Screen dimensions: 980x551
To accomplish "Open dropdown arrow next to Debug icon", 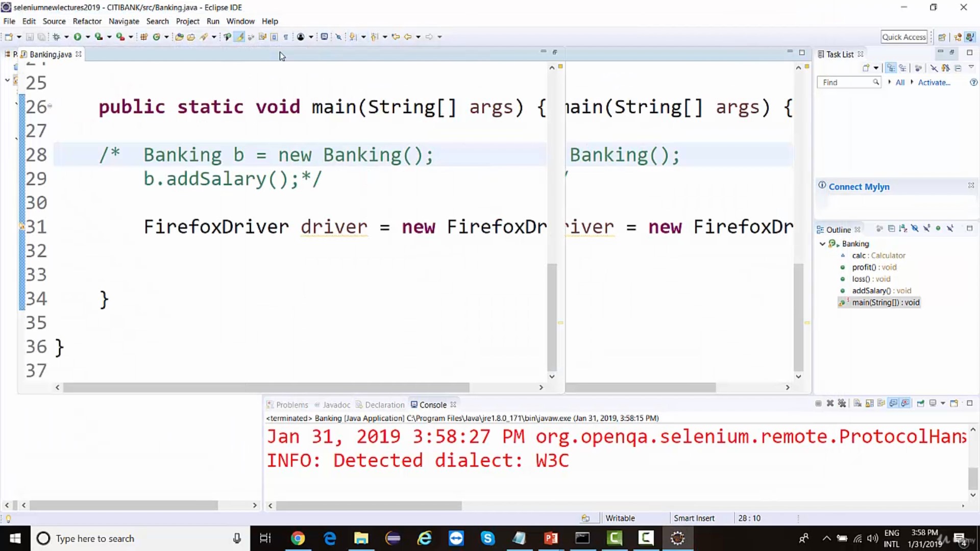I will coord(66,37).
